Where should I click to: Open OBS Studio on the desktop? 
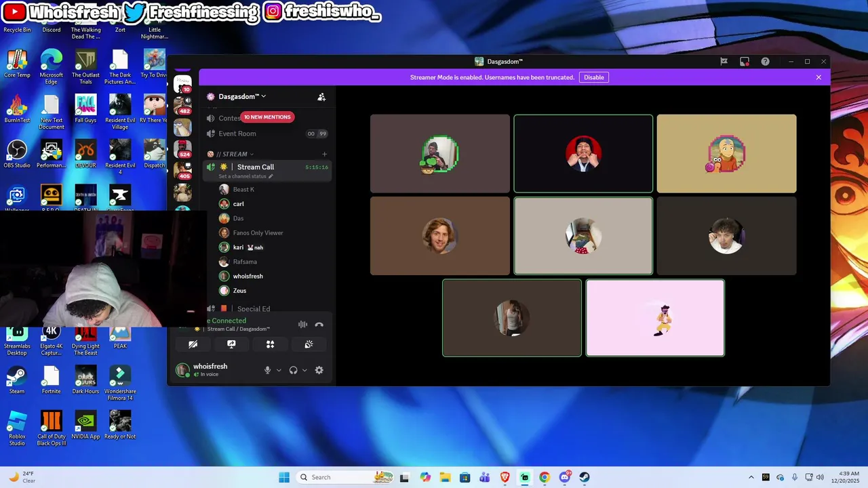point(17,155)
